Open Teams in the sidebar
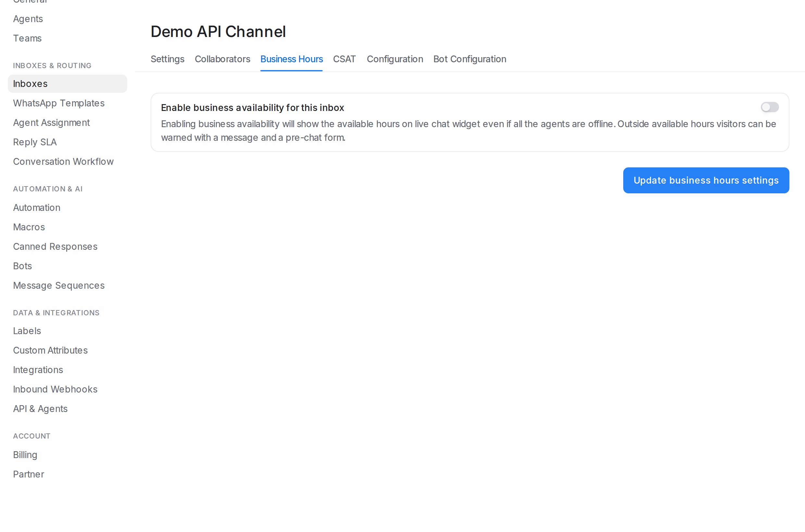The width and height of the screenshot is (805, 532). click(27, 38)
